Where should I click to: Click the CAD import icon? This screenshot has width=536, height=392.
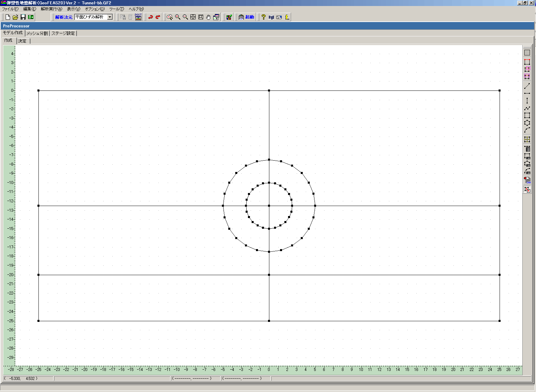pos(527,180)
